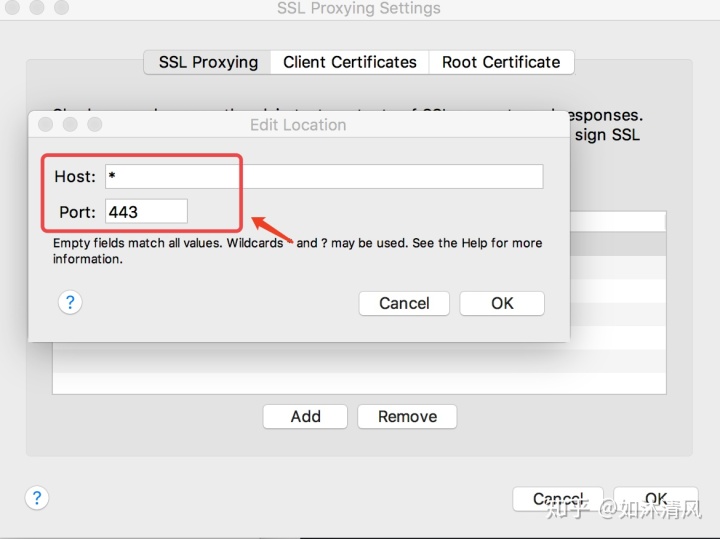Cancel the Edit Location dialog

click(x=404, y=303)
